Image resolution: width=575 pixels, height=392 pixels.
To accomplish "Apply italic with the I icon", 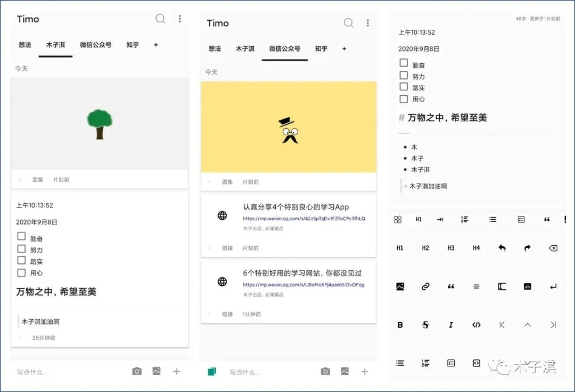I will [451, 324].
